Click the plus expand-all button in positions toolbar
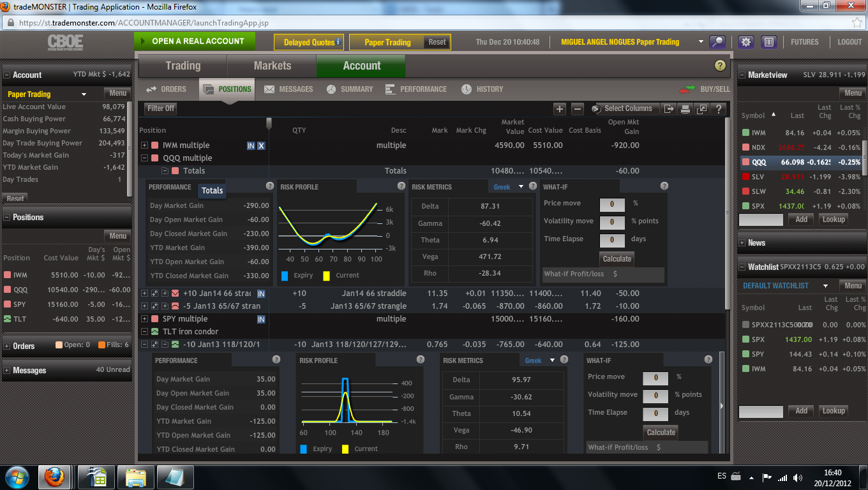868x490 pixels. 560,109
